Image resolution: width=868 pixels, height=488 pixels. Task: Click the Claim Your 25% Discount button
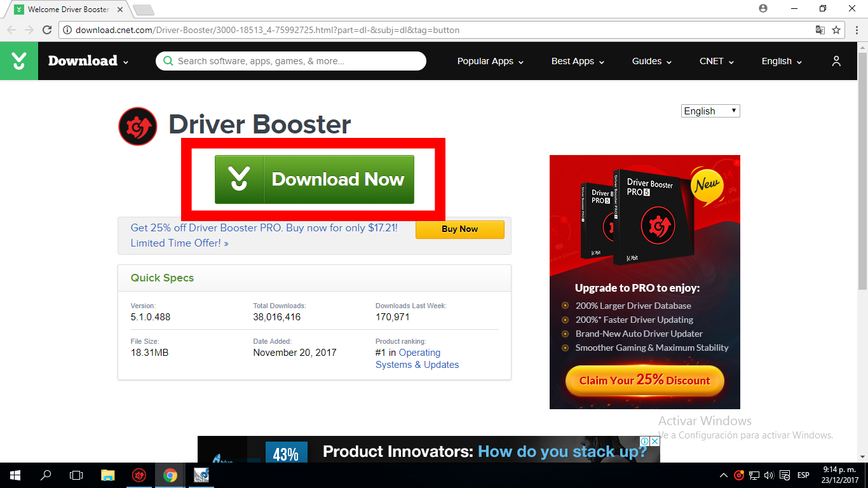point(645,380)
